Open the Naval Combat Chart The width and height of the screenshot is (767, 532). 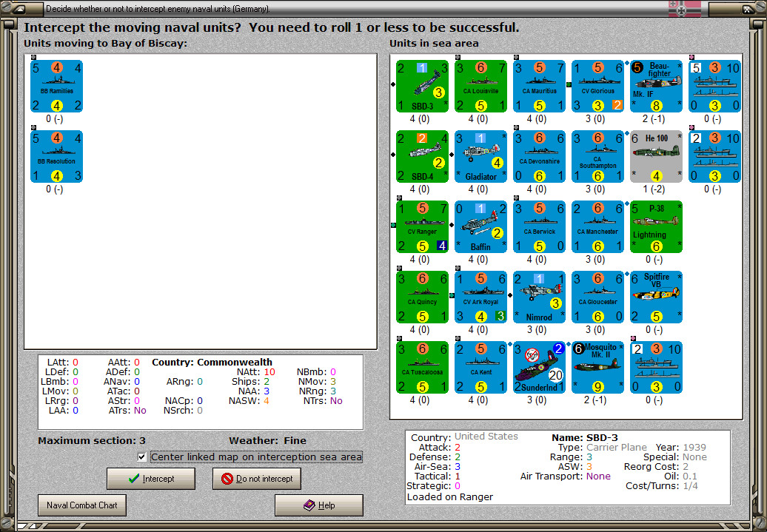click(x=82, y=505)
